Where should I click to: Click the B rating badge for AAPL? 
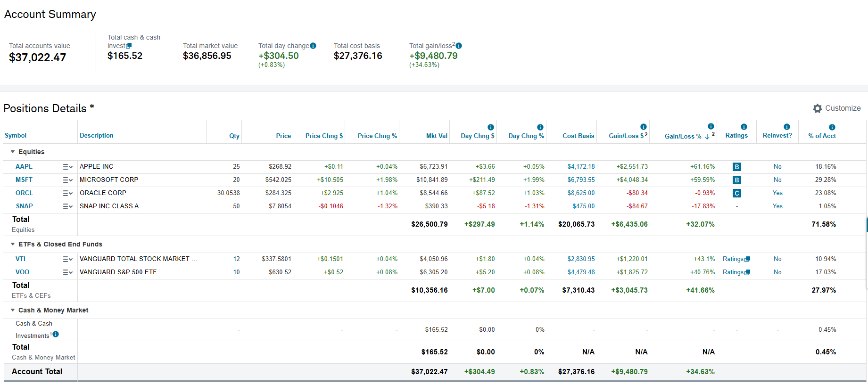click(x=736, y=167)
